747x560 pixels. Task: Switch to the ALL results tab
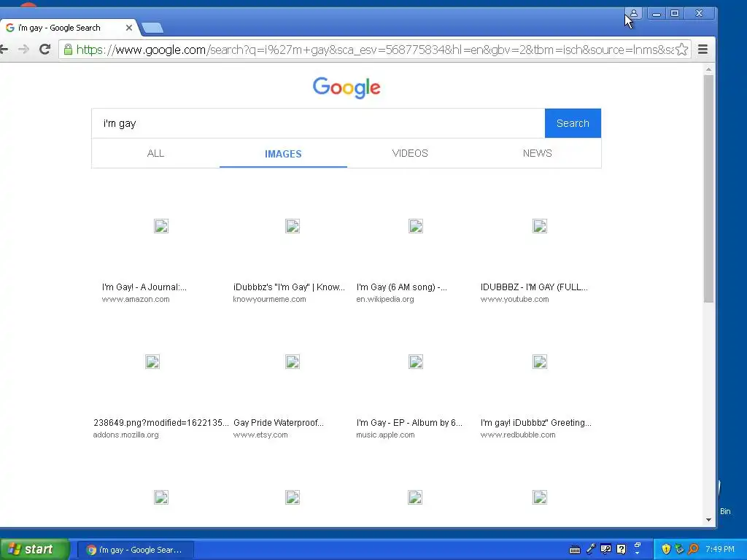[155, 153]
